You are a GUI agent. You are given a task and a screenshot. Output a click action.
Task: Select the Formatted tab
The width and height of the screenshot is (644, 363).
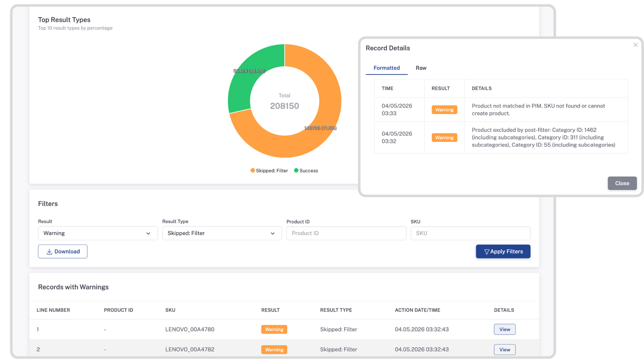[x=387, y=68]
